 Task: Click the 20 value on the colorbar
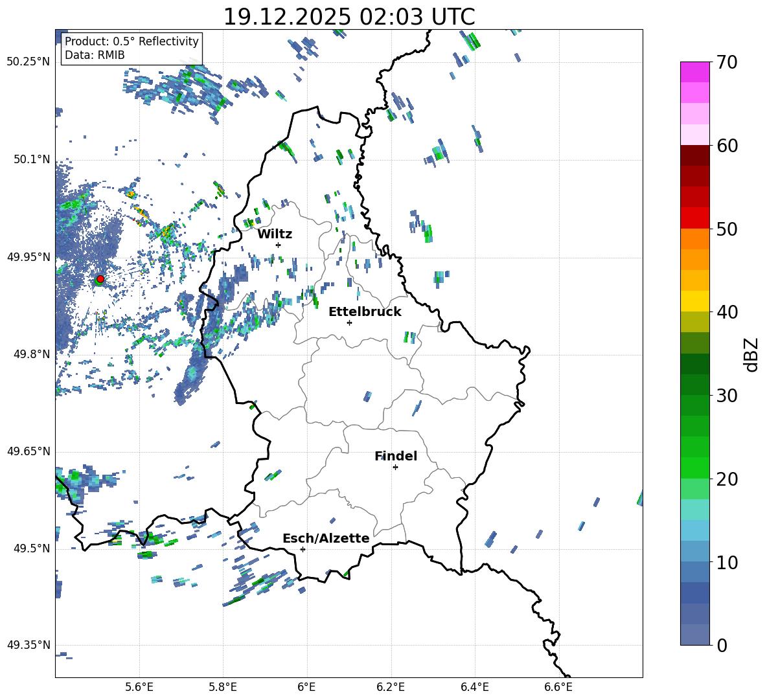click(727, 479)
